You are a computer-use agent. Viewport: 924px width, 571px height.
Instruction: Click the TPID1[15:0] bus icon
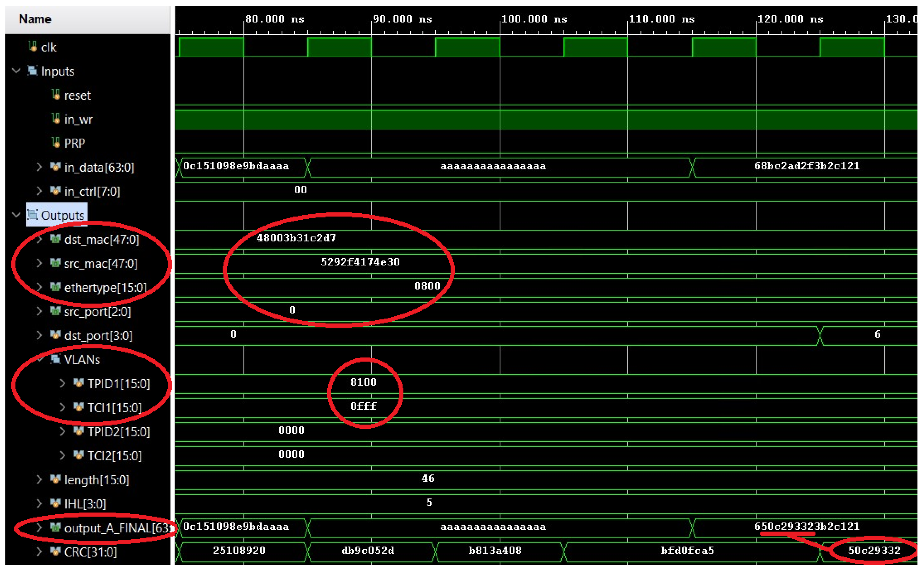[x=79, y=383]
